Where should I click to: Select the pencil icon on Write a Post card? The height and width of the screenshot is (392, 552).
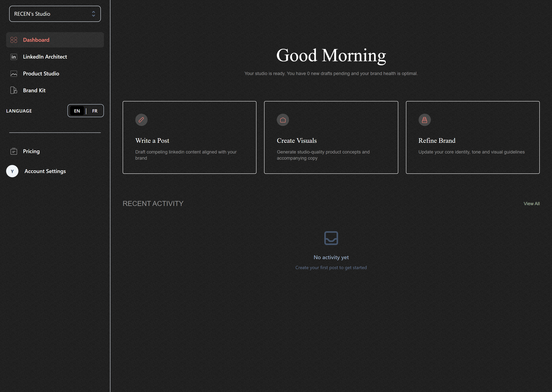(x=141, y=120)
